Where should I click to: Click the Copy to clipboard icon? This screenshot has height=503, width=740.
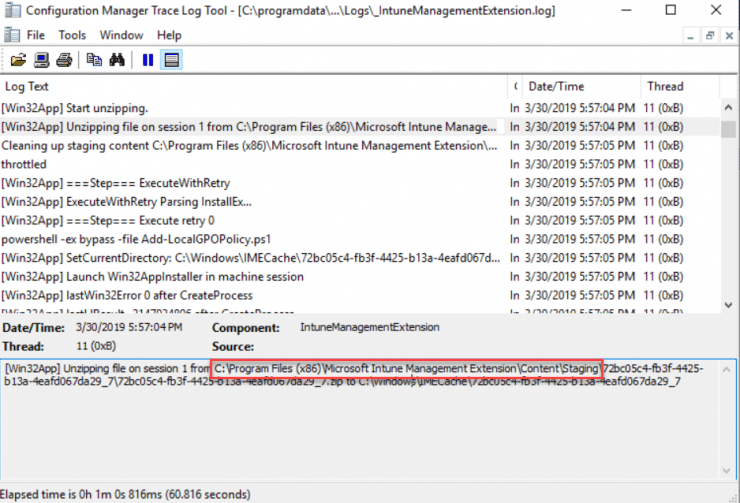[x=94, y=60]
